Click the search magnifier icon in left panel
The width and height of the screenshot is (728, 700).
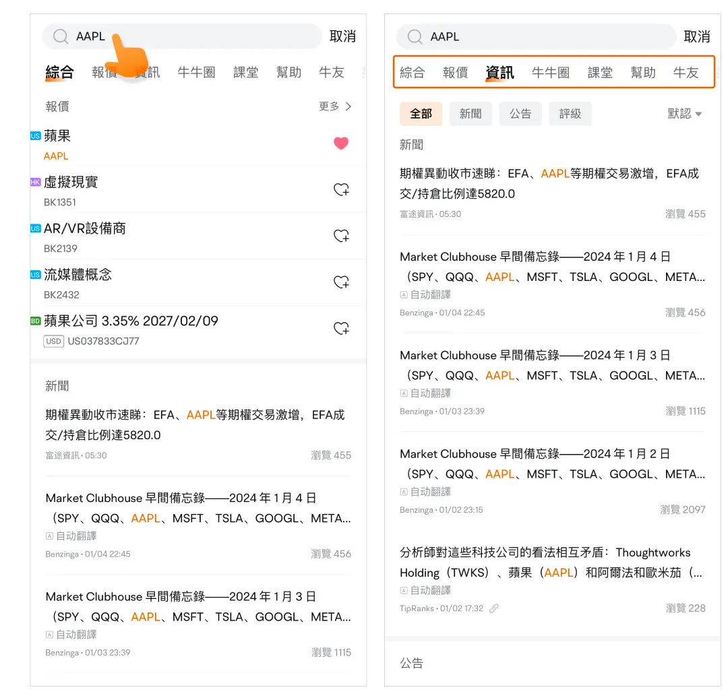(61, 37)
